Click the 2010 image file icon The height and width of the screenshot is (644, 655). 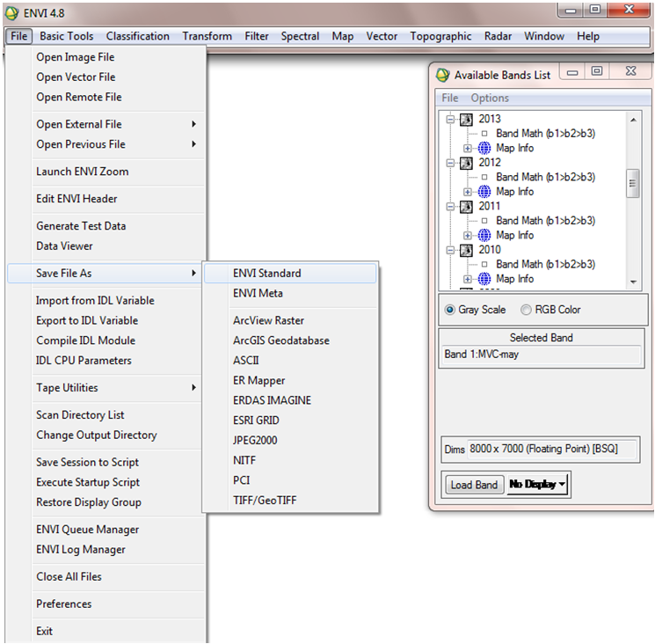point(466,251)
